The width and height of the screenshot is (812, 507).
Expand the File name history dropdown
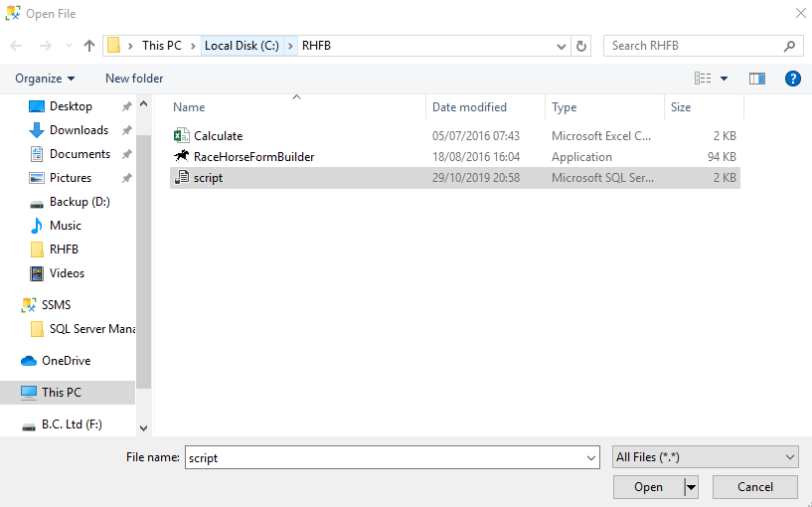[x=591, y=457]
